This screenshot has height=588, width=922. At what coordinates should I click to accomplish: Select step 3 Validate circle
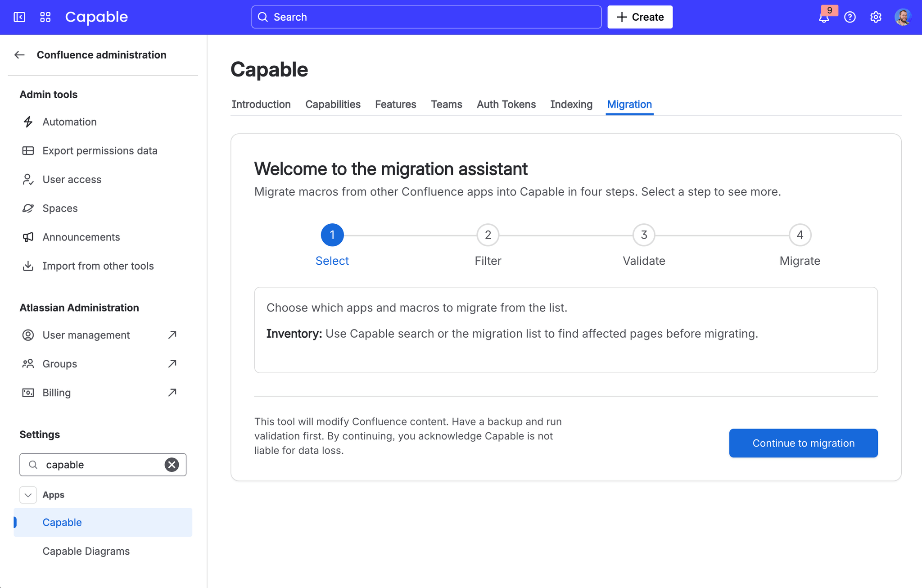pos(644,235)
